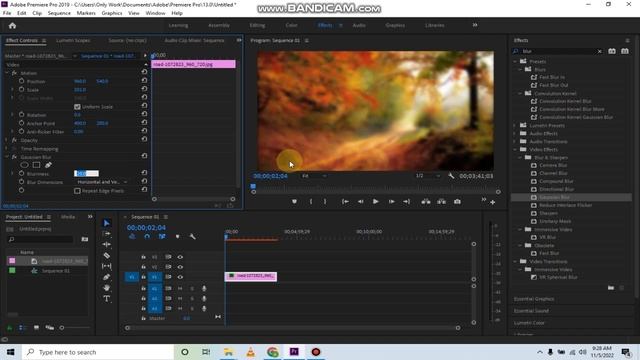Viewport: 640px width, 360px height.
Task: Switch to the Audio Clip Mixer tab
Action: click(x=194, y=40)
